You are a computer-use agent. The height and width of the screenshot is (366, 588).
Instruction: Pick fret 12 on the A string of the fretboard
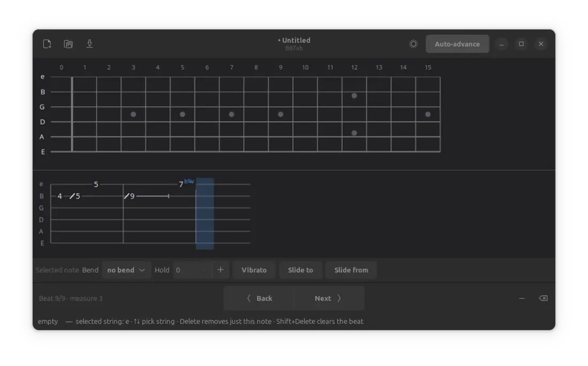pos(354,137)
